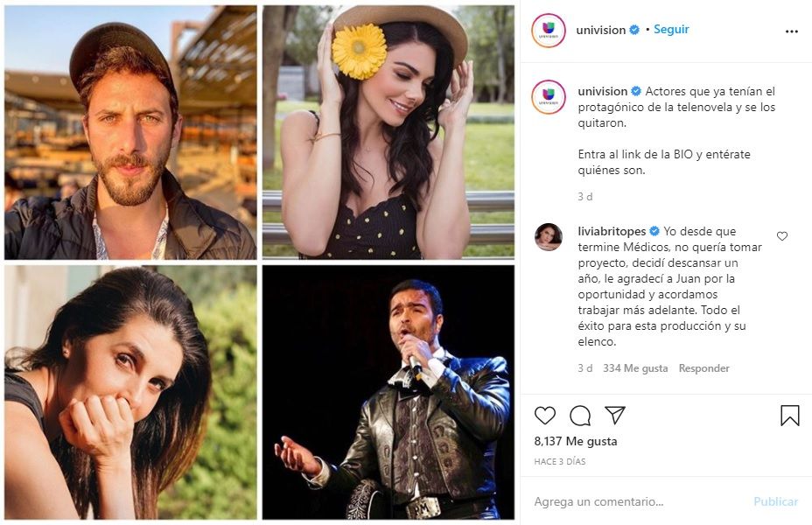812x525 pixels.
Task: Click photo of woman with yellow flower
Action: coord(388,132)
